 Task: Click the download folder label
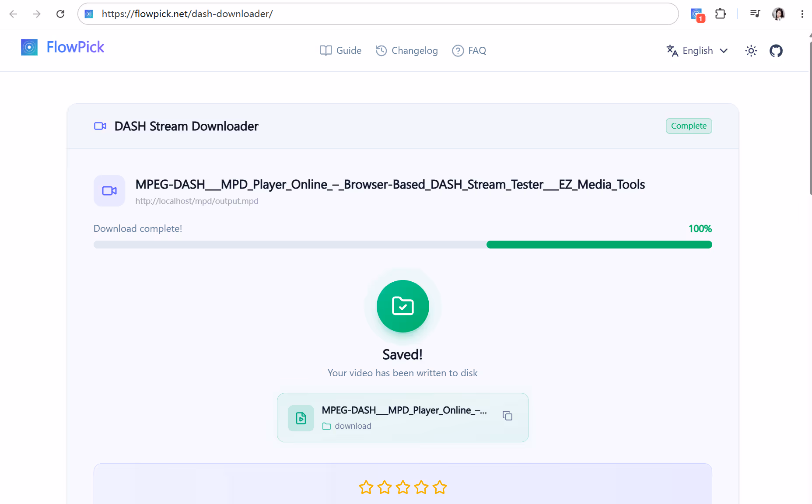[x=353, y=426]
